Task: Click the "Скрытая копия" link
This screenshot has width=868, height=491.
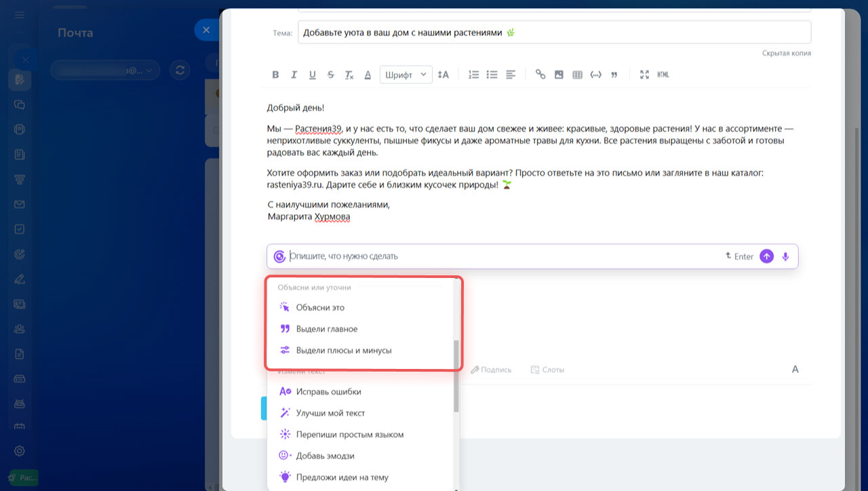Action: click(786, 53)
